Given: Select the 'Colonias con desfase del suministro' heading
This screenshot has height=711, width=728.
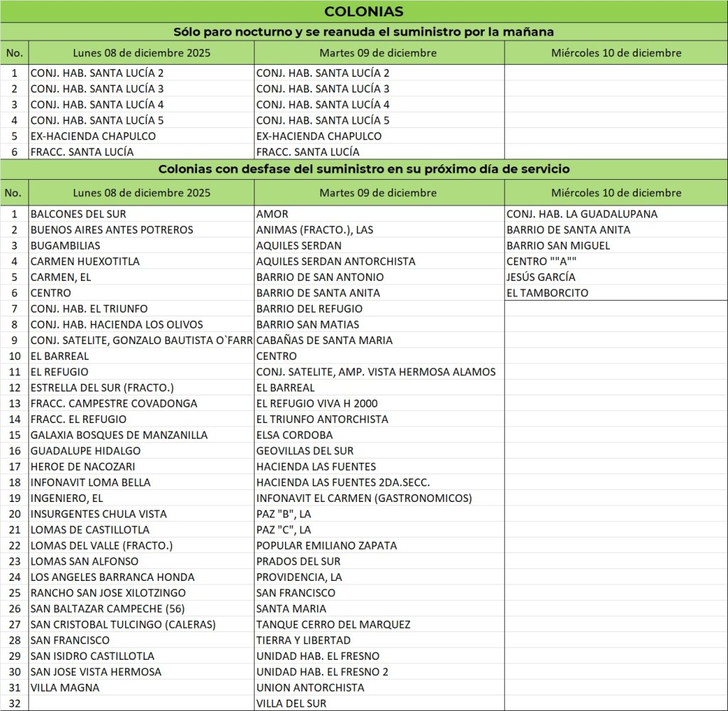Looking at the screenshot, I should point(363,169).
